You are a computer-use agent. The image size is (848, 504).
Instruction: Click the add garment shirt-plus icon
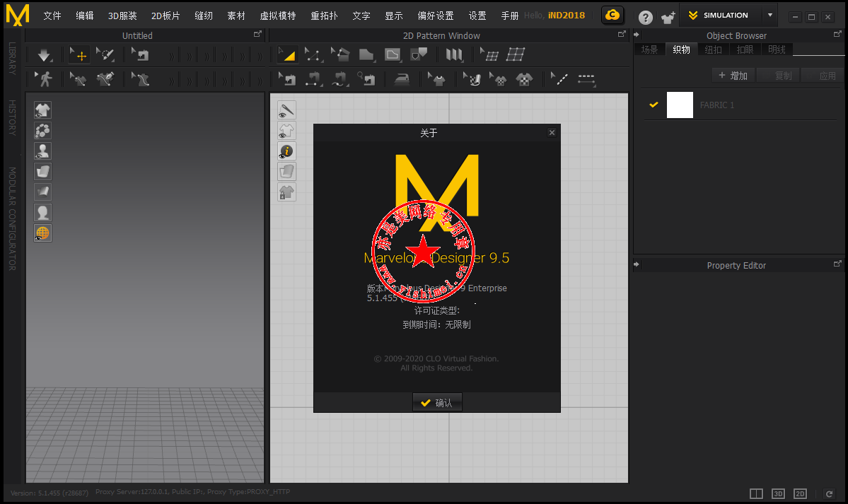coord(668,17)
